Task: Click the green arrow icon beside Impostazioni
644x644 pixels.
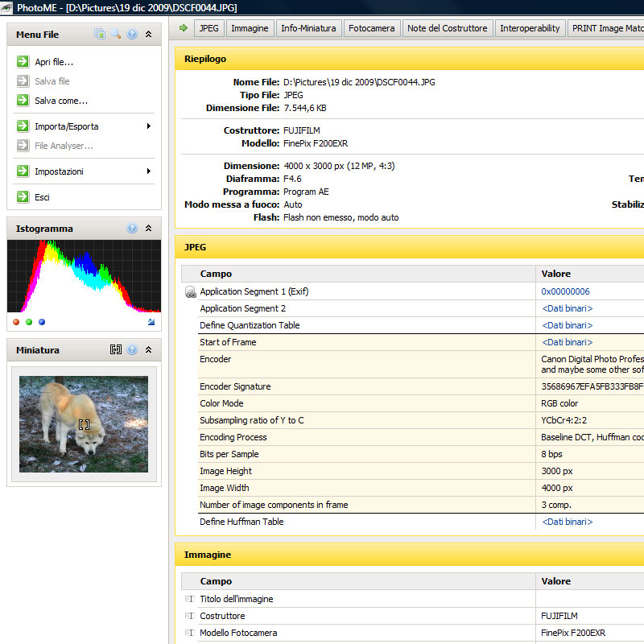Action: coord(23,171)
